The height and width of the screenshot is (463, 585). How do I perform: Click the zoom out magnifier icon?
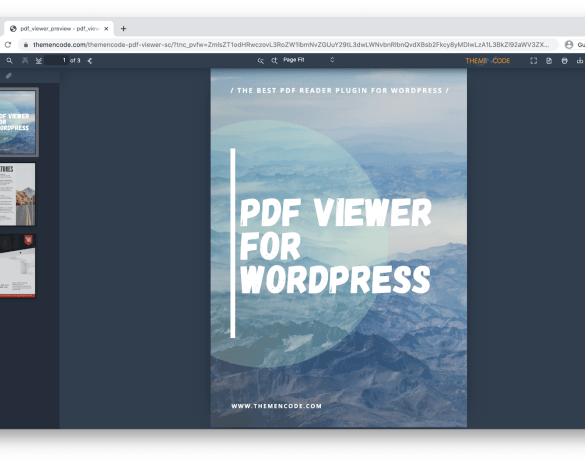(x=260, y=60)
